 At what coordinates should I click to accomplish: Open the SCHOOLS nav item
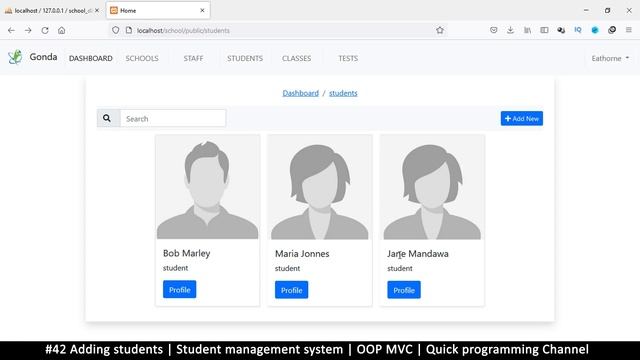coord(142,58)
